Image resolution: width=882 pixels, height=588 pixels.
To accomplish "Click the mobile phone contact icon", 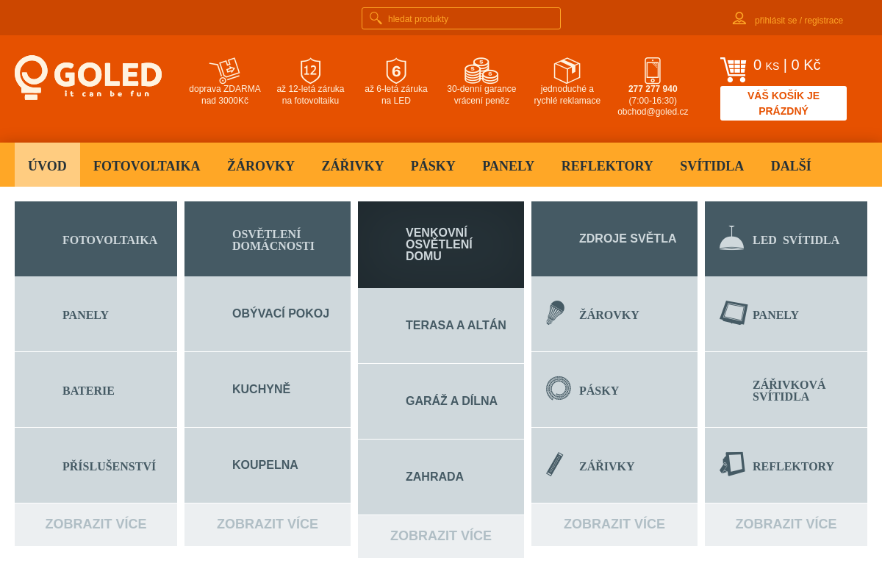I will pos(653,71).
